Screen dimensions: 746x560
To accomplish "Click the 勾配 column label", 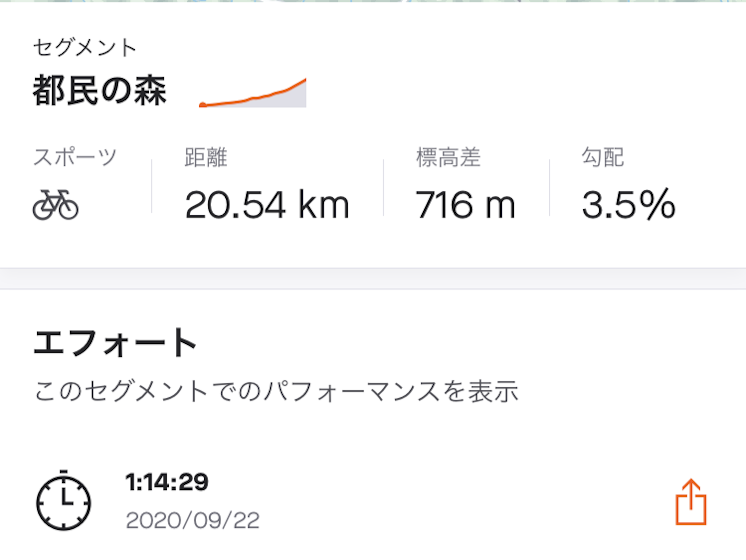I will [603, 157].
